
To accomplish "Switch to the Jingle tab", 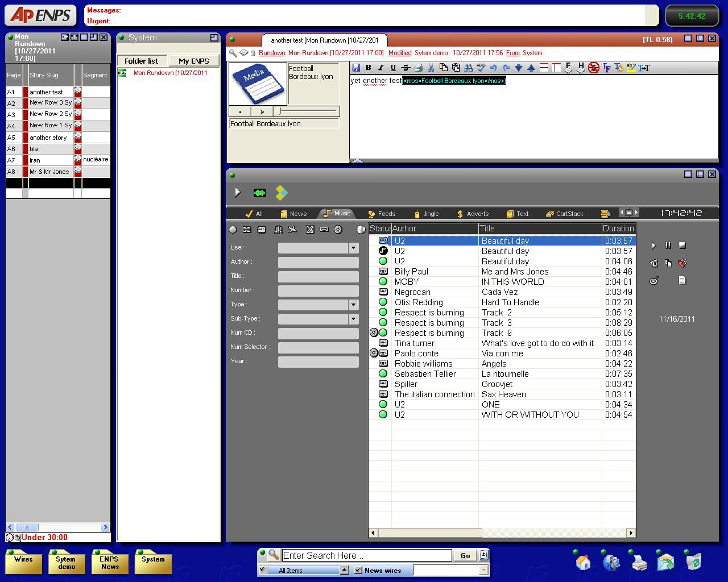I will 426,214.
